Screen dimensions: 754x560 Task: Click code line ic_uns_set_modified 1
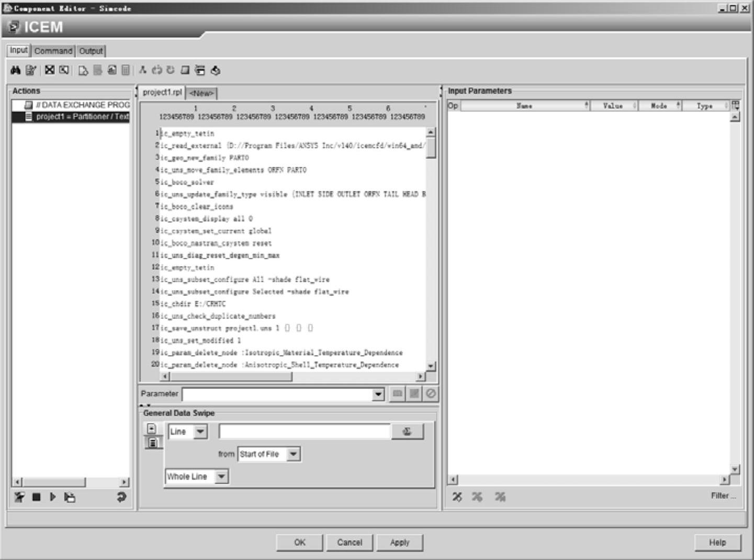(x=200, y=340)
